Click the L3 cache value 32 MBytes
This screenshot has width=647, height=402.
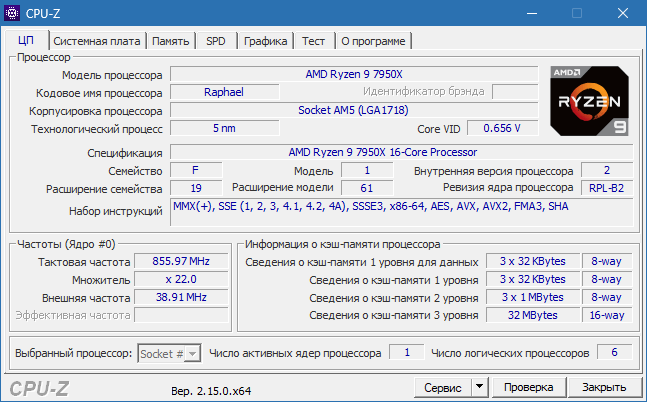click(533, 315)
